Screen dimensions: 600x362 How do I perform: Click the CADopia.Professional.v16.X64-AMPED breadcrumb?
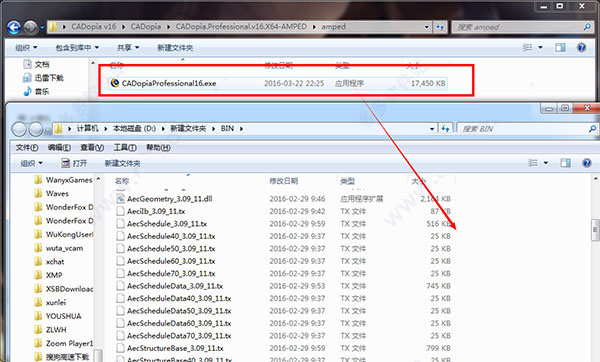241,27
